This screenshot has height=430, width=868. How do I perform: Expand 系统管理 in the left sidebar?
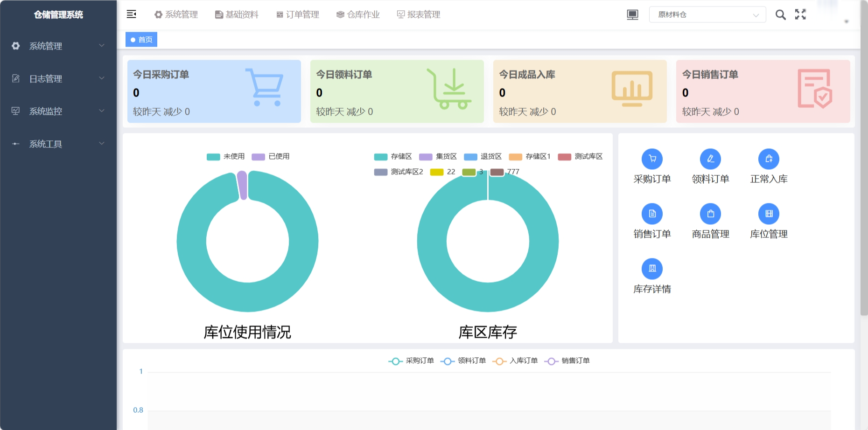click(x=58, y=46)
